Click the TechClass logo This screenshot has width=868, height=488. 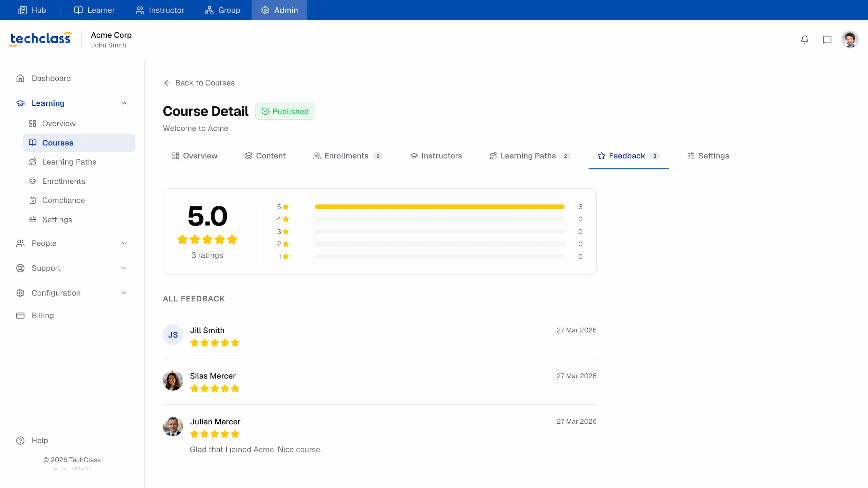point(40,39)
